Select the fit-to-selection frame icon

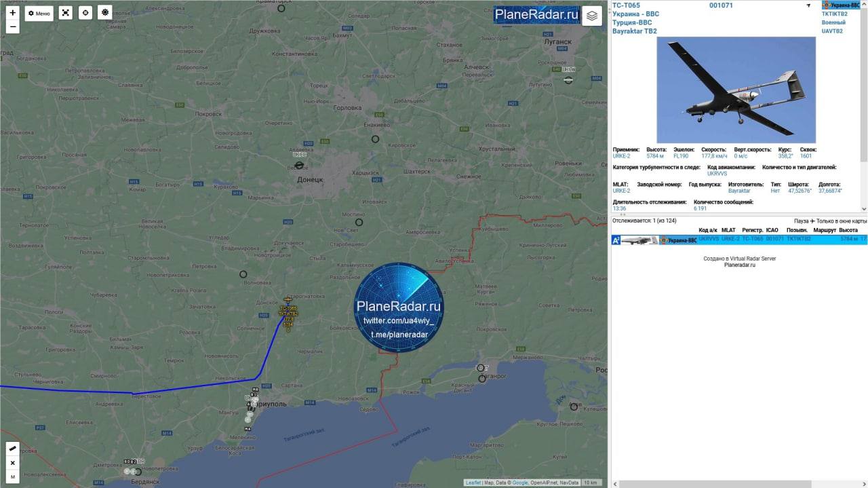(65, 13)
